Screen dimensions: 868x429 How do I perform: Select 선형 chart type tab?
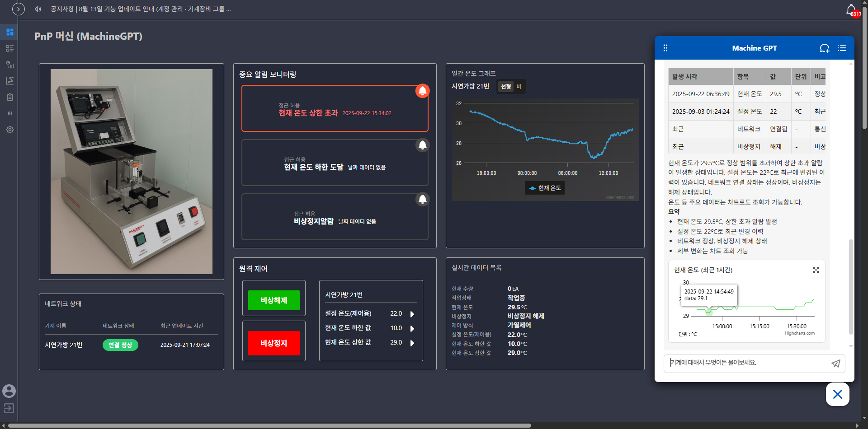click(506, 87)
